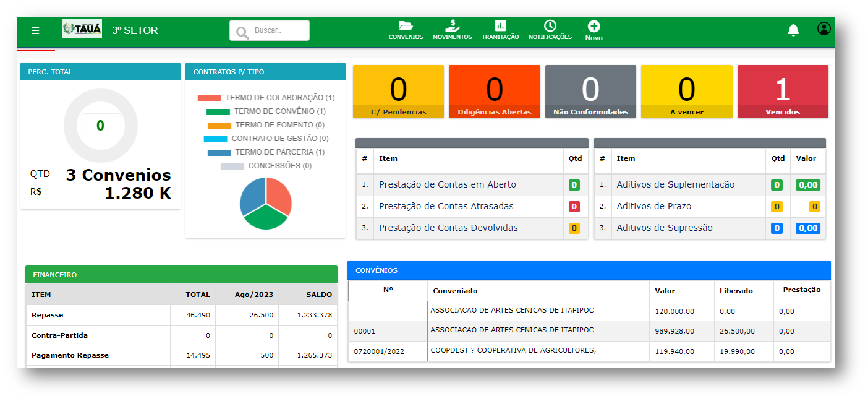This screenshot has width=868, height=401.
Task: Open the Notificações clock icon
Action: click(550, 26)
